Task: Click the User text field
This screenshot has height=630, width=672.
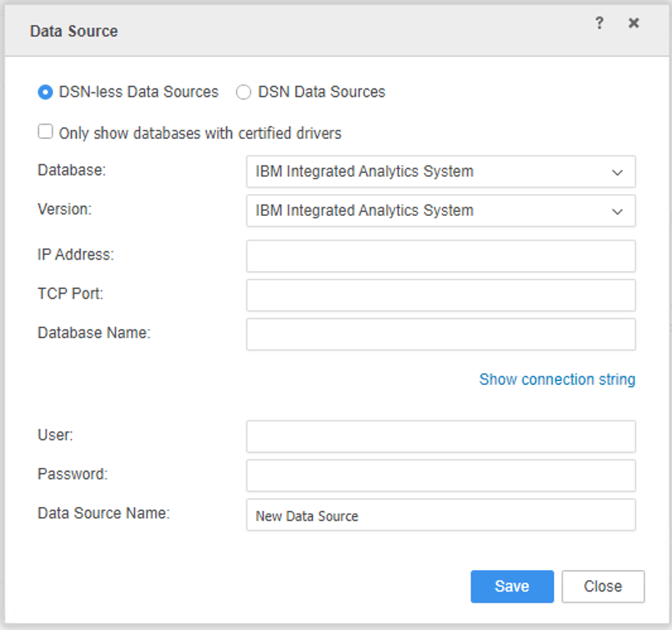Action: point(441,436)
